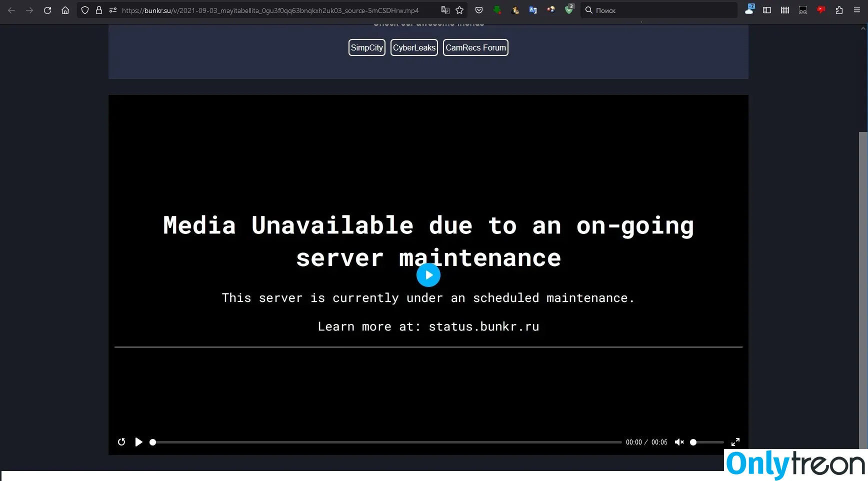Open the weather cloud extension showing -7

(x=749, y=9)
